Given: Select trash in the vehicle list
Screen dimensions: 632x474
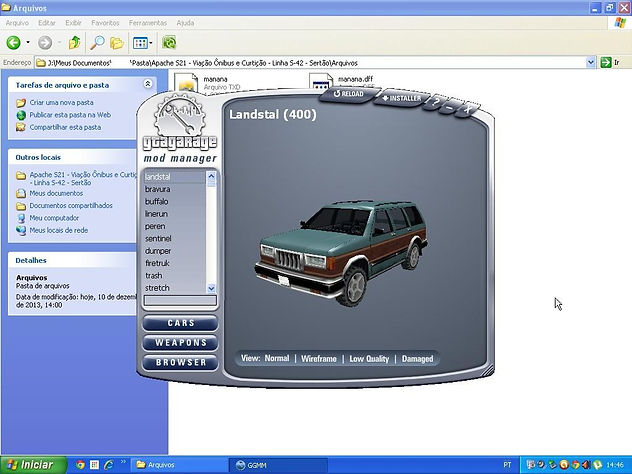Looking at the screenshot, I should click(x=175, y=276).
